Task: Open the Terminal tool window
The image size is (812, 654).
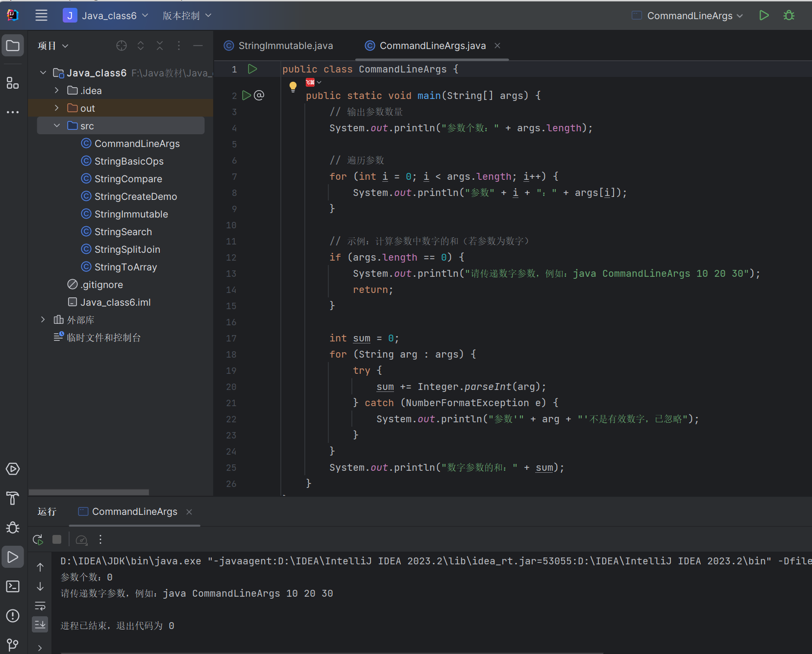Action: pyautogui.click(x=13, y=586)
